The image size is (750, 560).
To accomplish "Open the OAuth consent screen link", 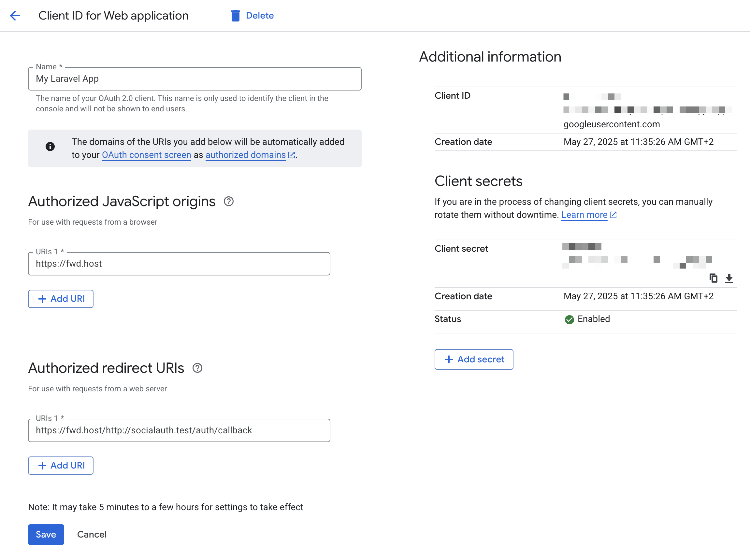I will click(x=146, y=155).
